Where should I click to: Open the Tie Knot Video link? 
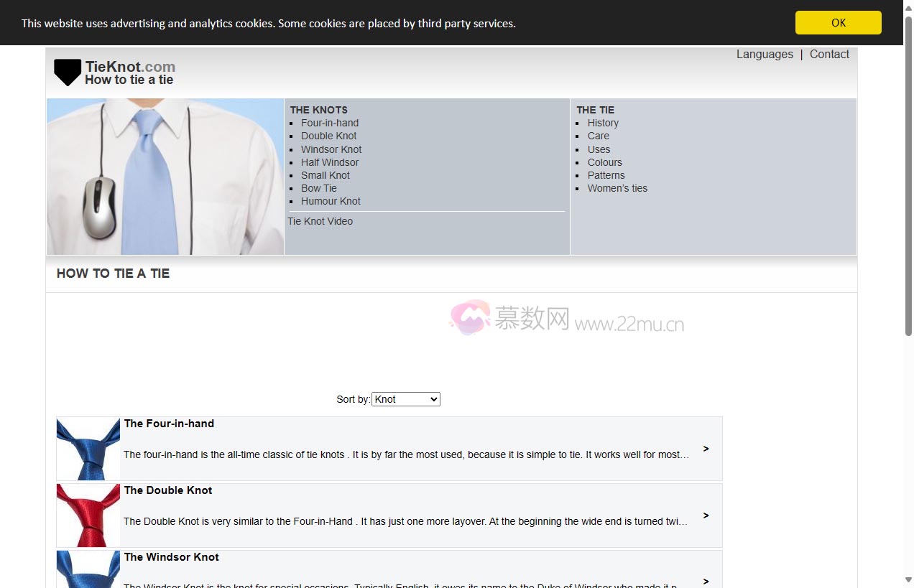tap(320, 221)
